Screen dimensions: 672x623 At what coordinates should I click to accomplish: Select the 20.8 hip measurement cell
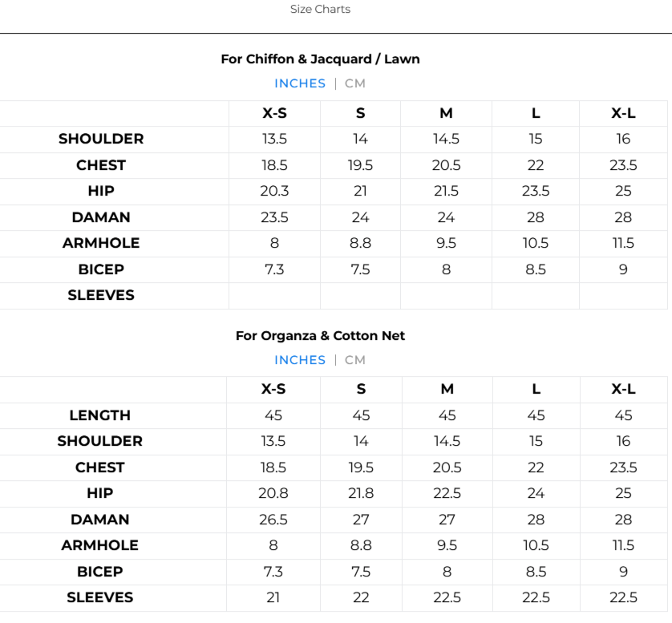(273, 493)
